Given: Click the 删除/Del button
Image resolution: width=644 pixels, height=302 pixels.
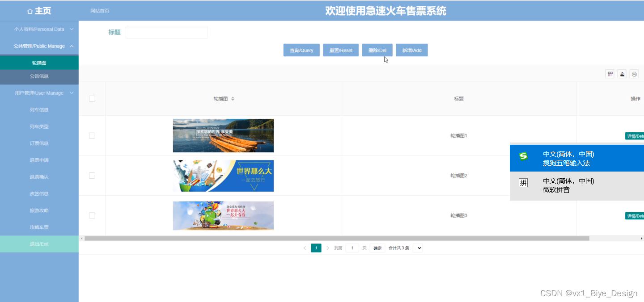Looking at the screenshot, I should [377, 50].
